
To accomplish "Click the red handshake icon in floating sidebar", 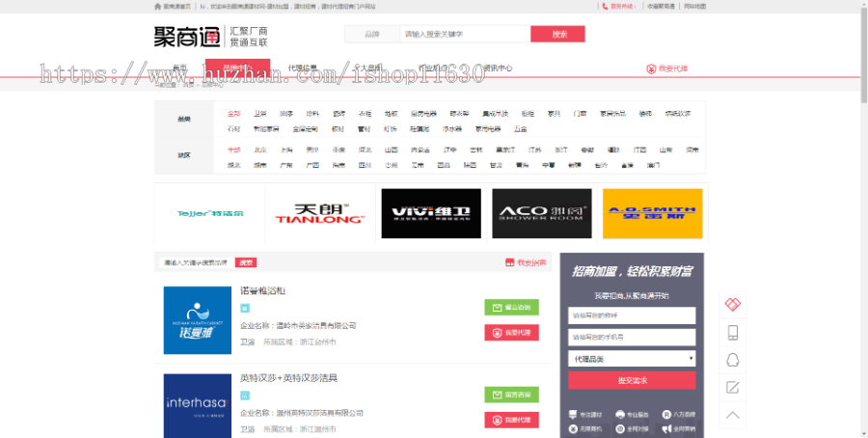I will (x=732, y=304).
